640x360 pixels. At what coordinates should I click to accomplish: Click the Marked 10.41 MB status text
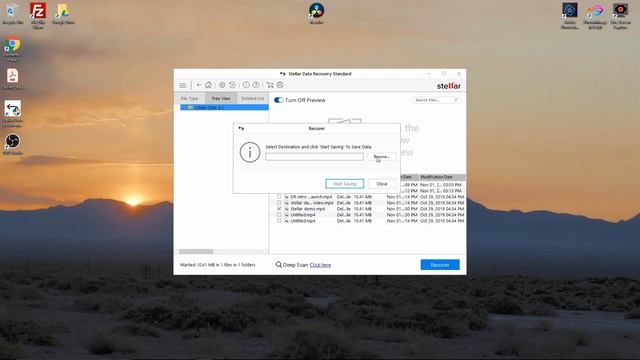tap(218, 265)
